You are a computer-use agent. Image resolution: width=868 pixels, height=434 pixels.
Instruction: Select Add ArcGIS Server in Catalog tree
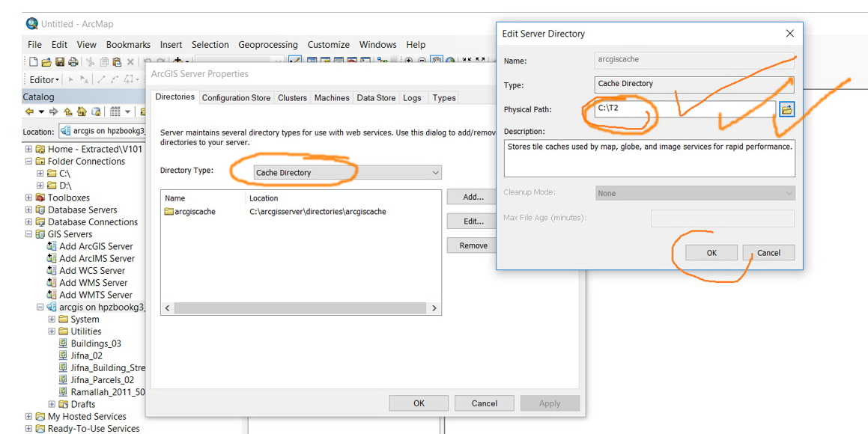97,247
